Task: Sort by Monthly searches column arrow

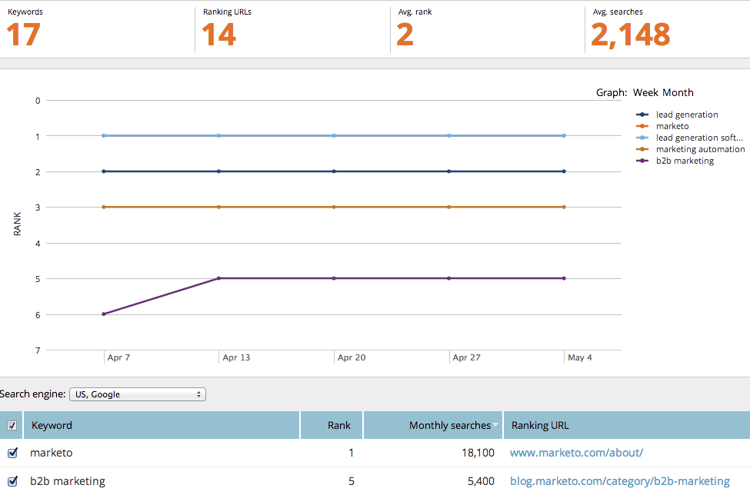Action: point(496,425)
